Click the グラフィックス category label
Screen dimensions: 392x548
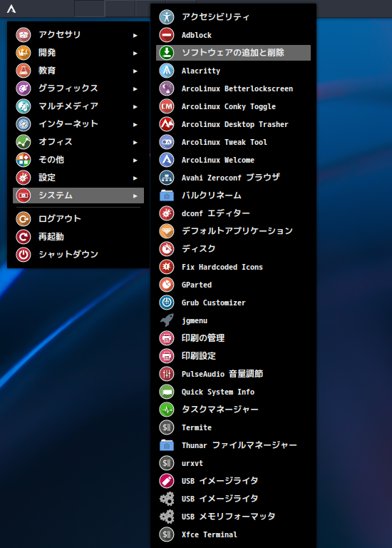click(68, 88)
